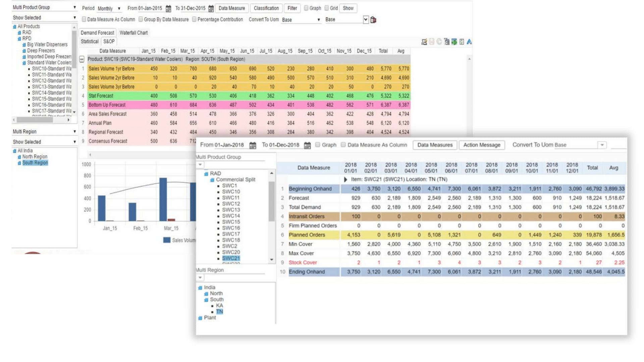Collapse the SWC19 South Region product row

tap(82, 59)
